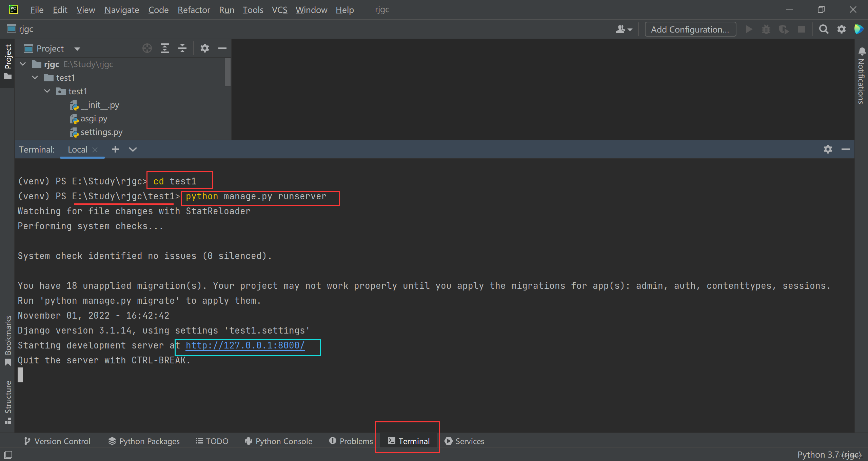Open new terminal session chevron
868x461 pixels.
(x=132, y=149)
